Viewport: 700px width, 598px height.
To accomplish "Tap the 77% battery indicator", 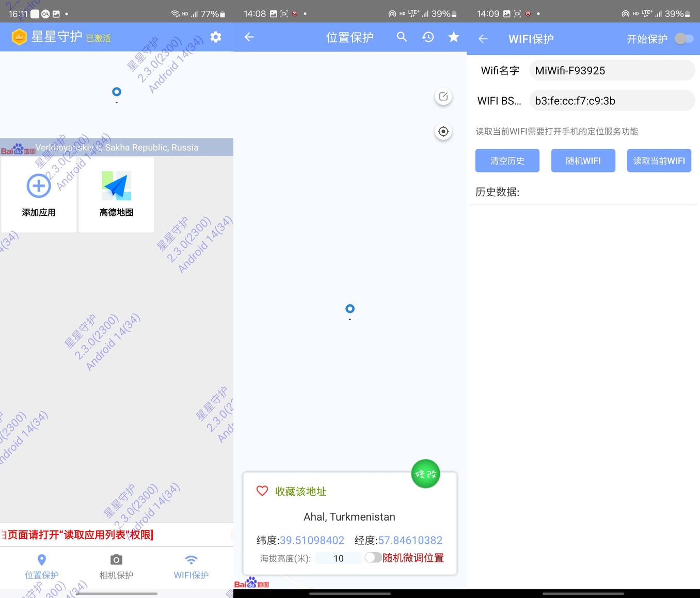I will [x=213, y=14].
